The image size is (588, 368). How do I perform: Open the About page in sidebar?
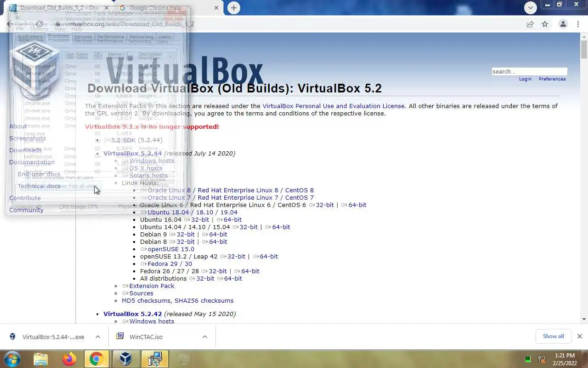(x=18, y=126)
